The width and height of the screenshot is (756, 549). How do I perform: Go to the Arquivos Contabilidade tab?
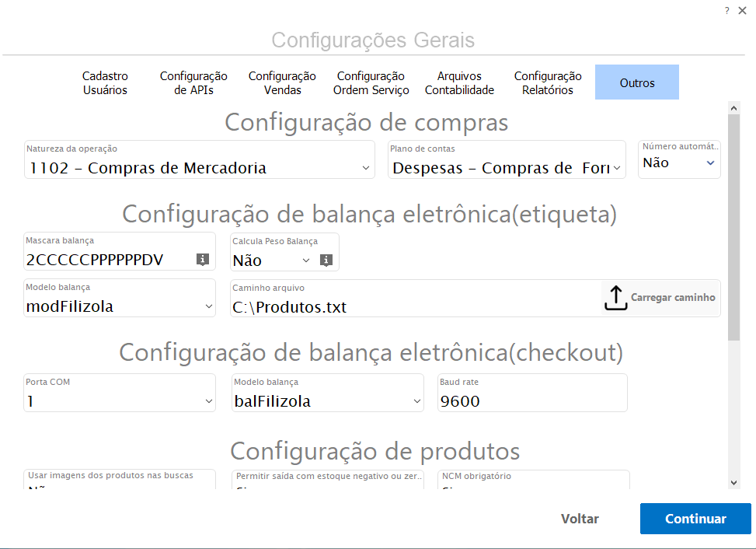[459, 83]
